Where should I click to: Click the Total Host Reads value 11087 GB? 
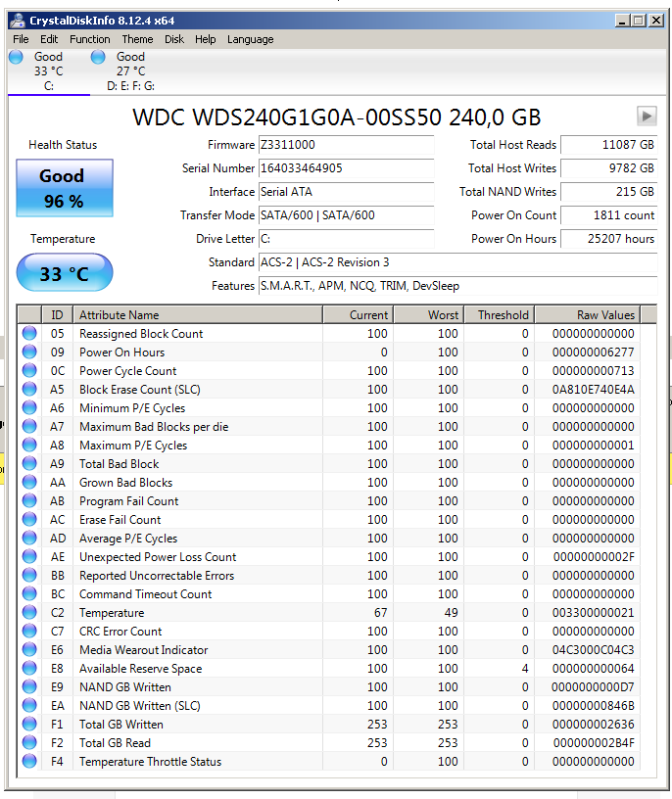click(x=608, y=145)
